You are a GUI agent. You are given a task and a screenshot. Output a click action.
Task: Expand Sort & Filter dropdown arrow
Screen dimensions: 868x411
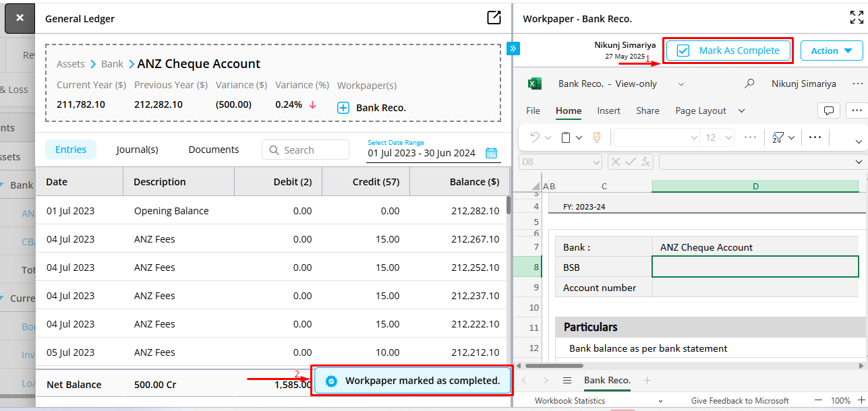coord(792,137)
